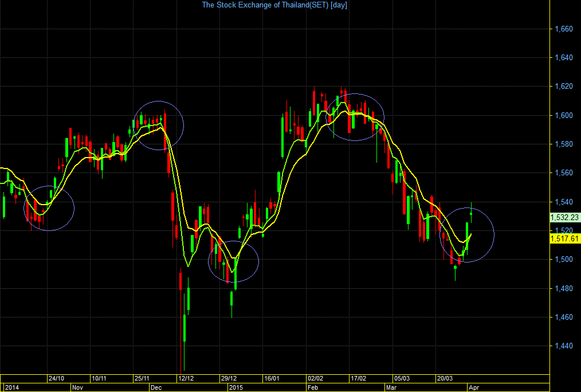Select the Dec month label

click(x=156, y=387)
